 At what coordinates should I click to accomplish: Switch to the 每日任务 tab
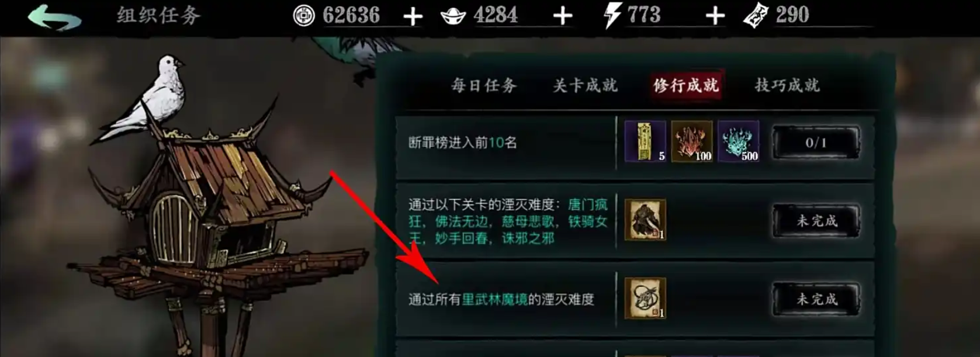pyautogui.click(x=484, y=85)
